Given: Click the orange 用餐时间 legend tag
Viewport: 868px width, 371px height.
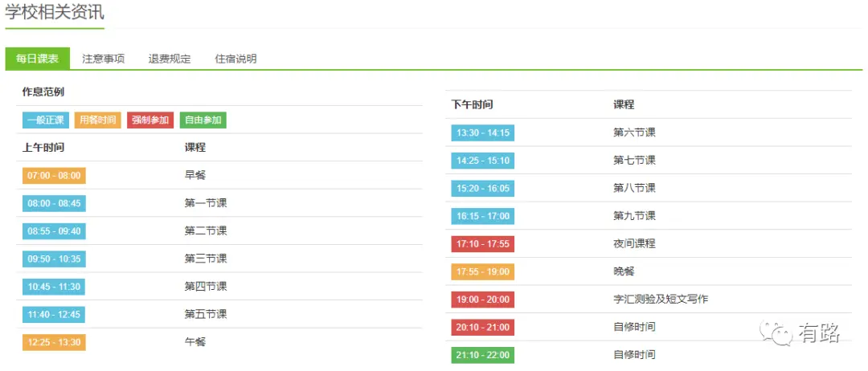Looking at the screenshot, I should (x=98, y=120).
